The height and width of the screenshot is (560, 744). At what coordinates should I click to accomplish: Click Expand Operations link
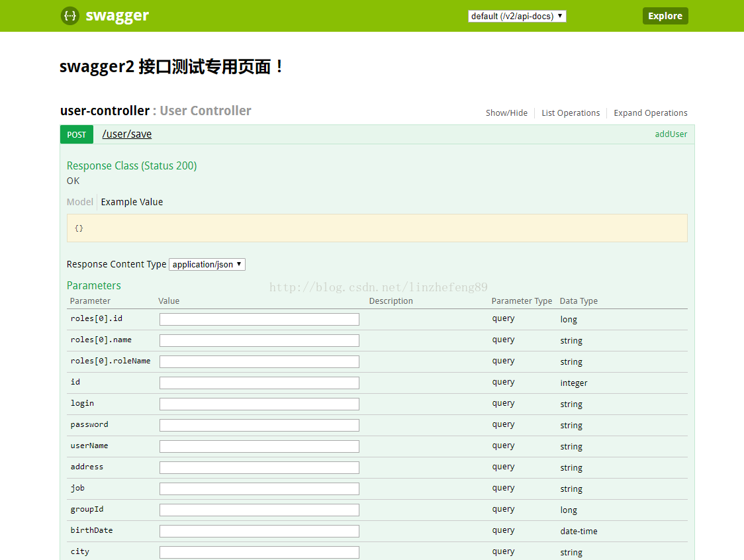[x=650, y=113]
